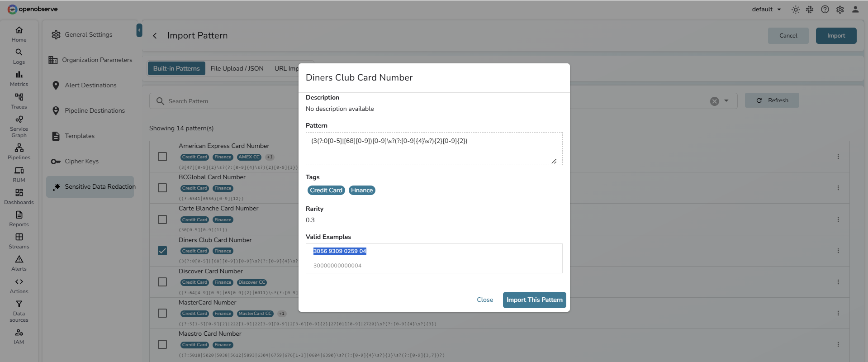
Task: Check the American Express Card Number checkbox
Action: point(162,157)
